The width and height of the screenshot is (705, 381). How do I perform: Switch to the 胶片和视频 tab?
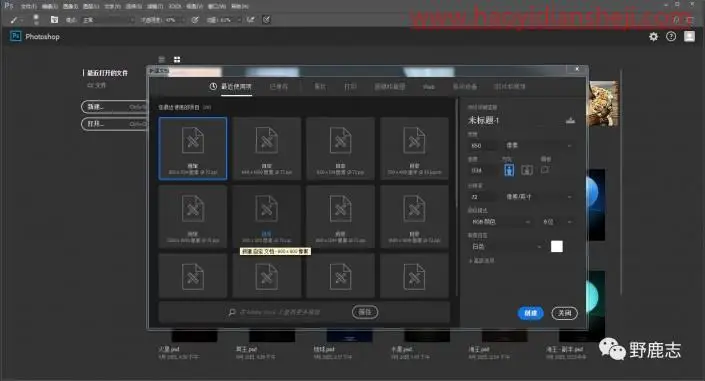(x=510, y=86)
